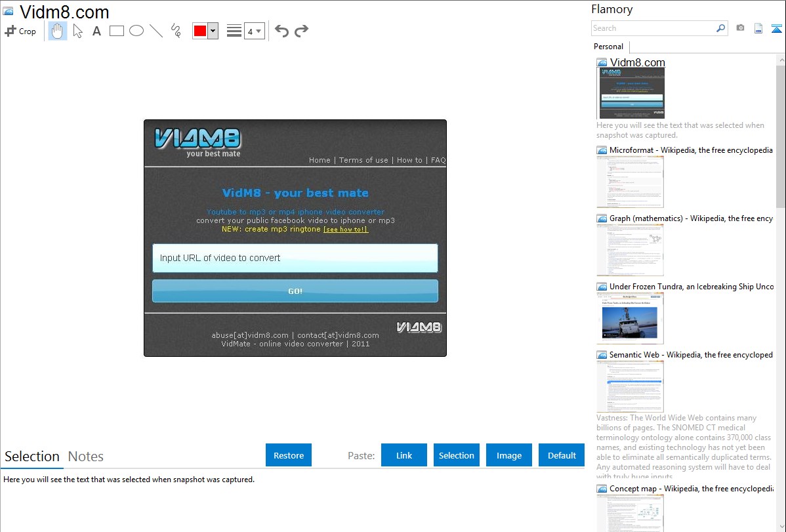Click the GO! convert button
The width and height of the screenshot is (786, 532).
click(x=295, y=291)
